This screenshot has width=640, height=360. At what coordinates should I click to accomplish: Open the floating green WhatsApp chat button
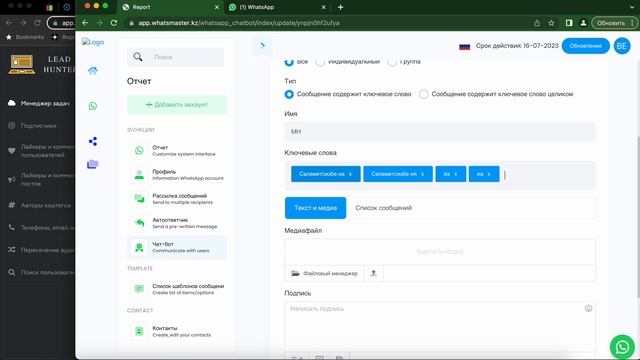(x=622, y=347)
